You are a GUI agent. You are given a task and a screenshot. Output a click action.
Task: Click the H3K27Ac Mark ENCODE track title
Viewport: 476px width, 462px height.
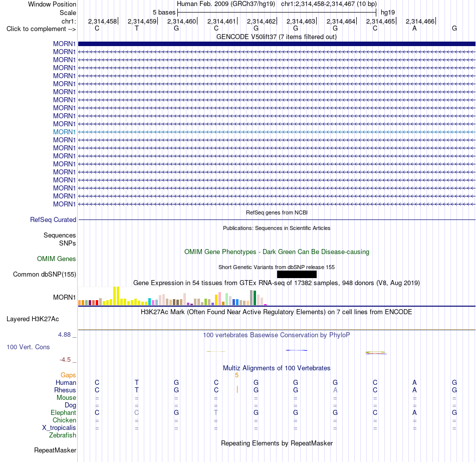click(277, 312)
